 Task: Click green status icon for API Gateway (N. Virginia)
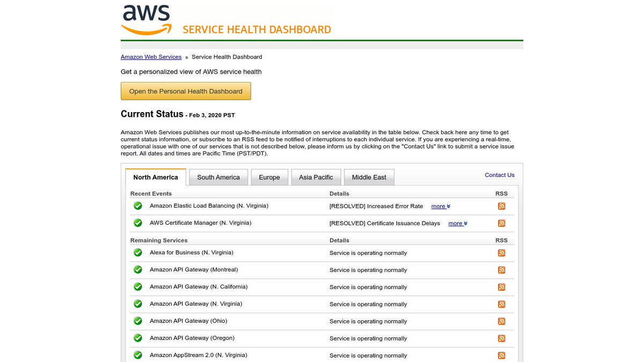(138, 304)
